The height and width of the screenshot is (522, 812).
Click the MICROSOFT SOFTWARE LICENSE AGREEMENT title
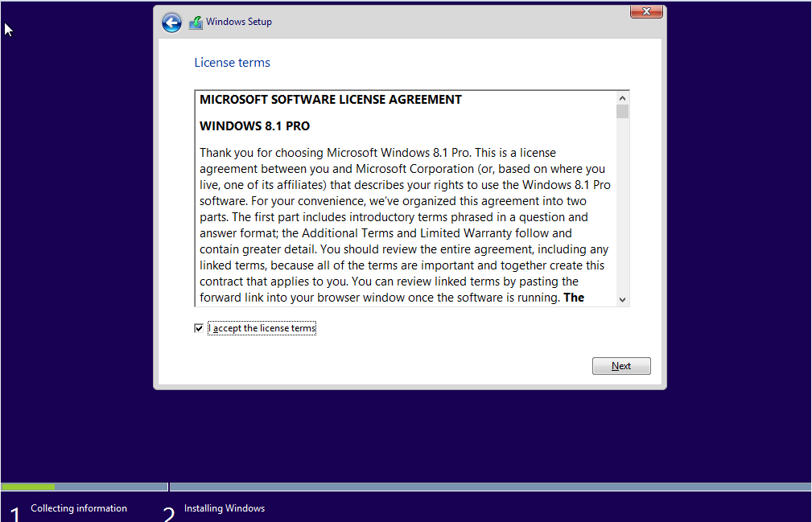[331, 99]
